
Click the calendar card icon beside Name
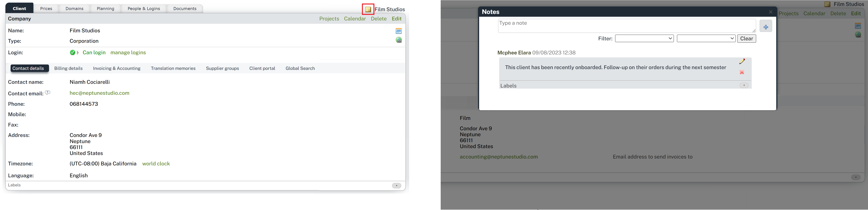(x=399, y=31)
